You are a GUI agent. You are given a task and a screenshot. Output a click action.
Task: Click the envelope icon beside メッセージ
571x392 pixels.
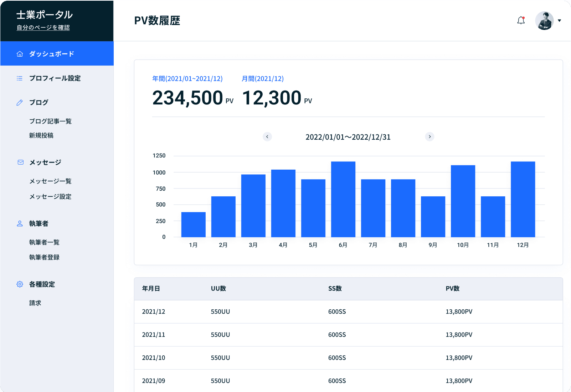pyautogui.click(x=20, y=163)
